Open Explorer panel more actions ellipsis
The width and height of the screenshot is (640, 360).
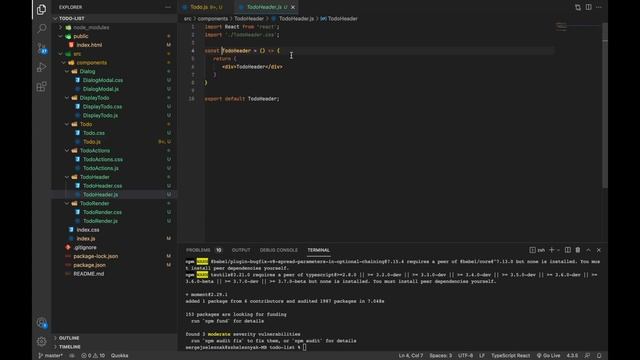(168, 7)
